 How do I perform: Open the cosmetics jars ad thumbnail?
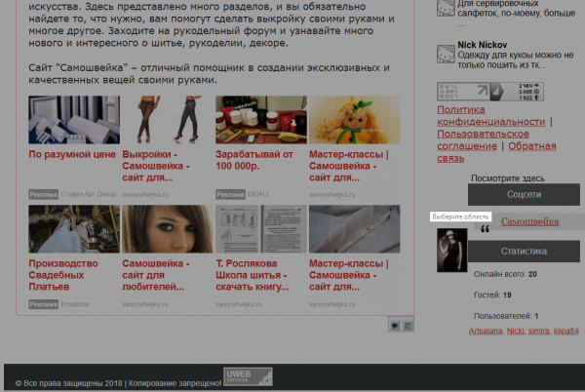tap(261, 120)
